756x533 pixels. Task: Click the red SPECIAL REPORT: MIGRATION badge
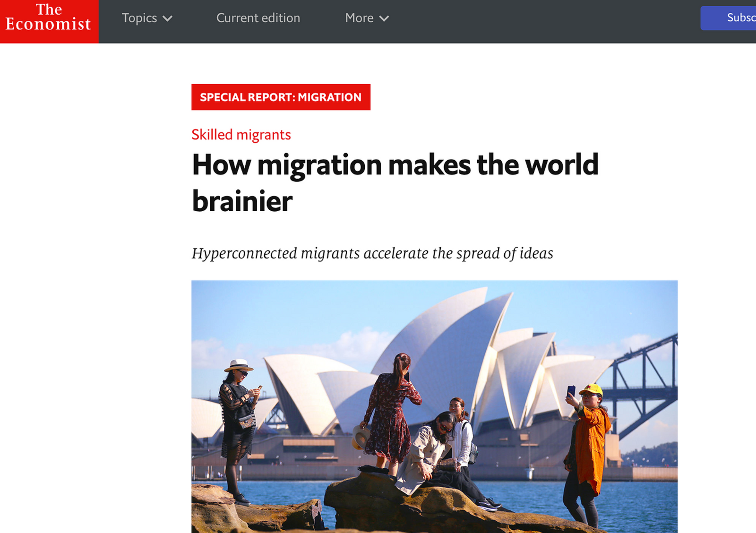pos(280,97)
